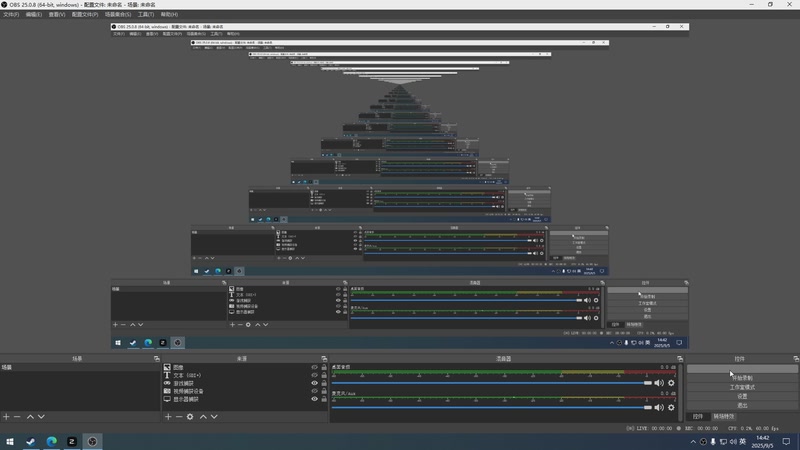Open the 配置文件(P) menu
This screenshot has width=800, height=450.
pos(85,14)
